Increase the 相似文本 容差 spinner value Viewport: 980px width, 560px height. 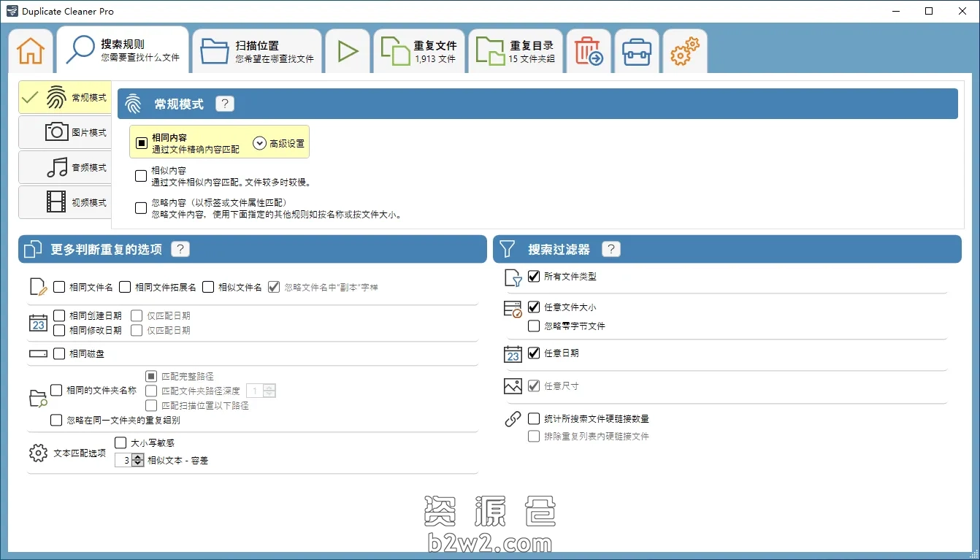click(x=138, y=457)
